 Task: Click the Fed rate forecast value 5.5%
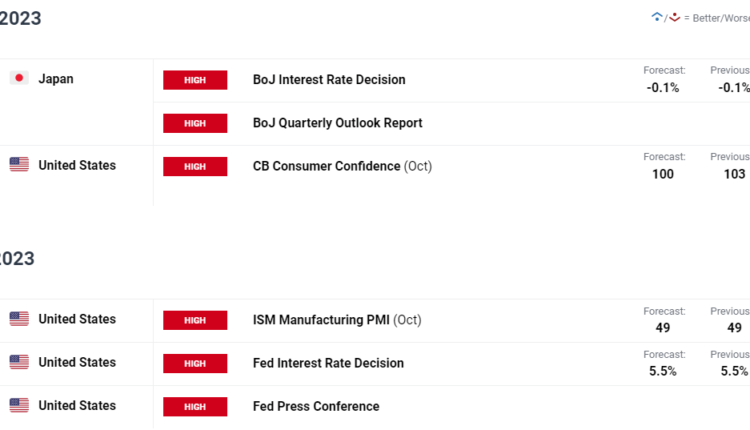pyautogui.click(x=662, y=371)
